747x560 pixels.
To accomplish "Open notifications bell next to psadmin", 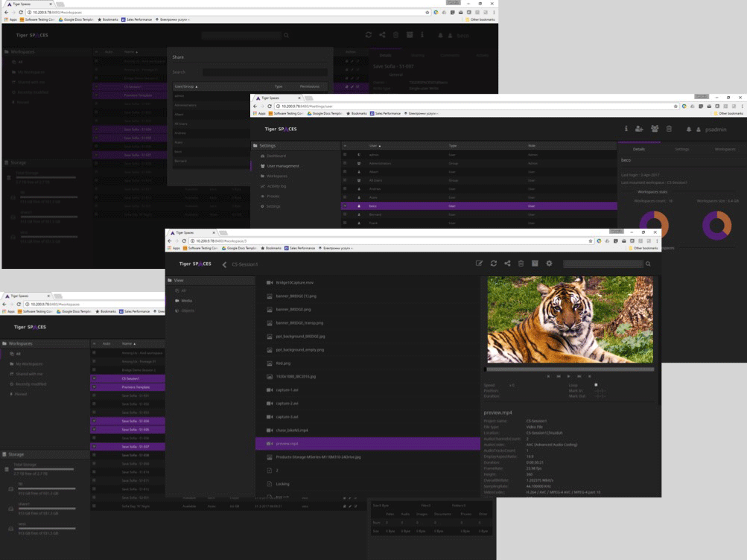I will 688,129.
